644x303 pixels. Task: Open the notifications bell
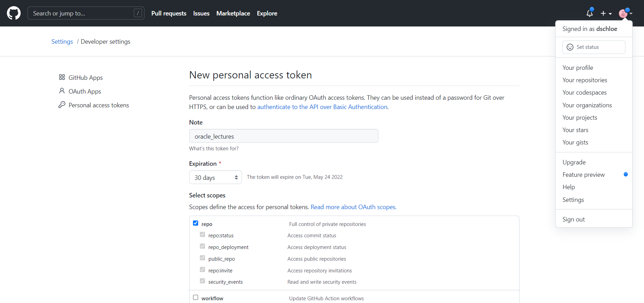[590, 13]
